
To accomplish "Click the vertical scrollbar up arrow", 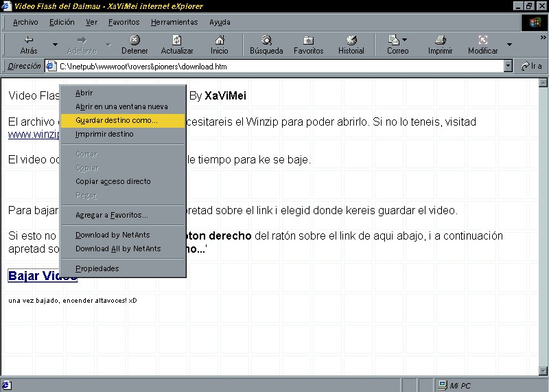I will coord(543,82).
